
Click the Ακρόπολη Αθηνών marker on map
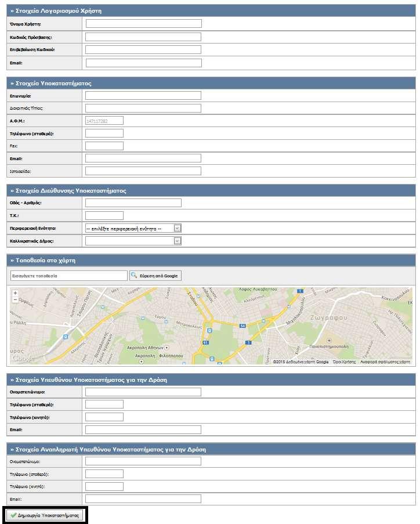(x=166, y=348)
